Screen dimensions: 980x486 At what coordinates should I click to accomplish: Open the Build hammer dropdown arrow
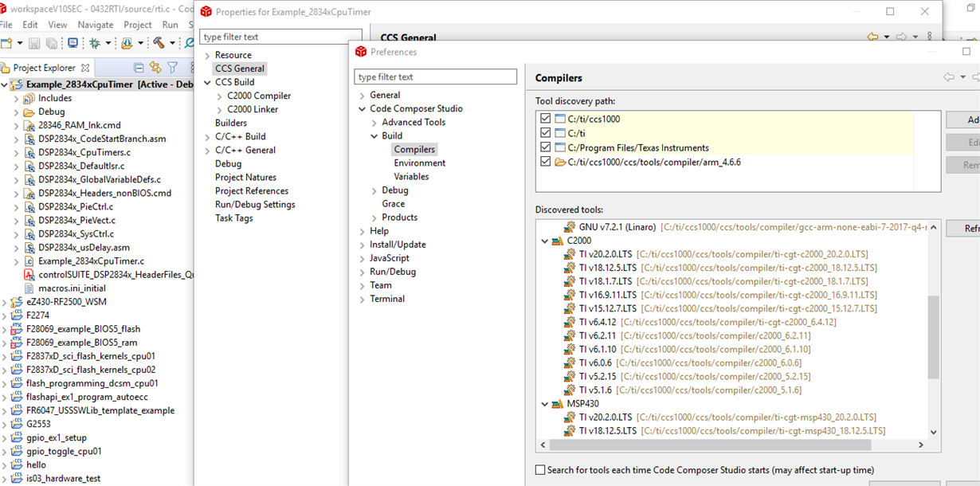(x=172, y=43)
